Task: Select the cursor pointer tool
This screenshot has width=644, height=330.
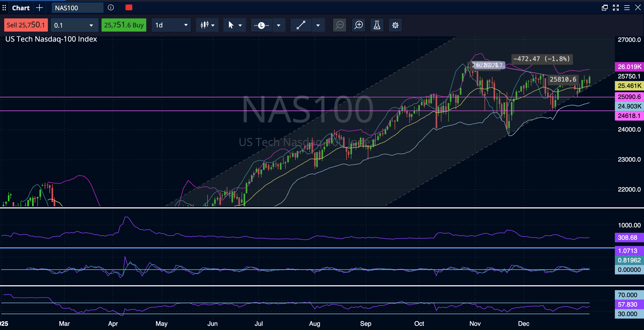Action: [231, 25]
